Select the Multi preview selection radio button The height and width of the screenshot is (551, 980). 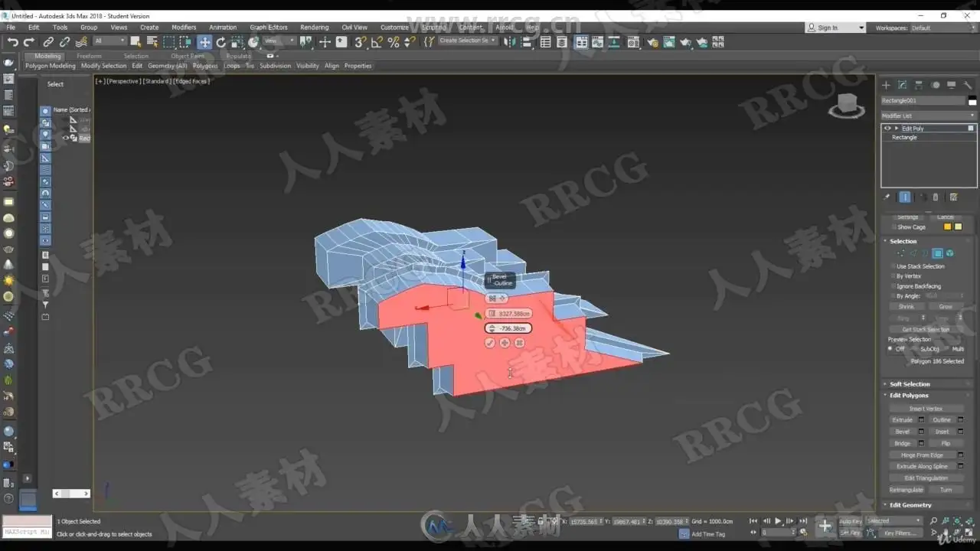click(x=947, y=349)
